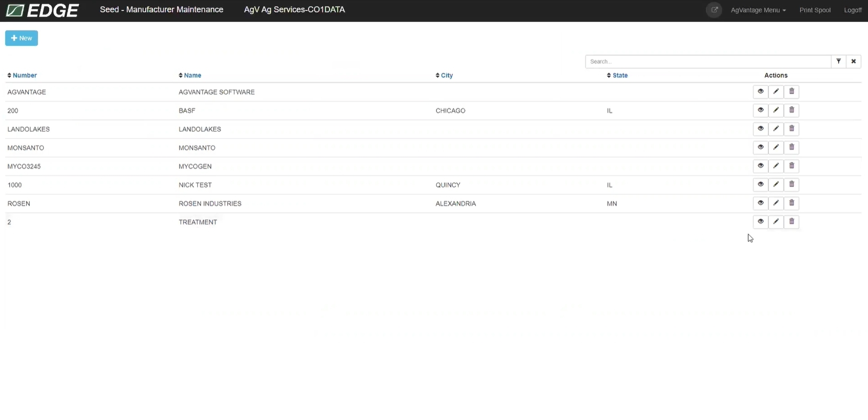View the AGVANTAGE SOFTWARE record with eye icon
868x420 pixels.
coord(760,92)
